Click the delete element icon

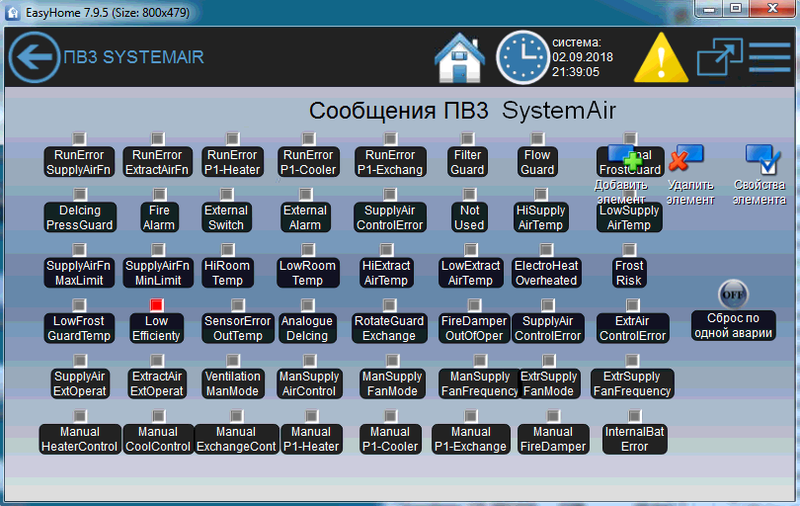[686, 157]
